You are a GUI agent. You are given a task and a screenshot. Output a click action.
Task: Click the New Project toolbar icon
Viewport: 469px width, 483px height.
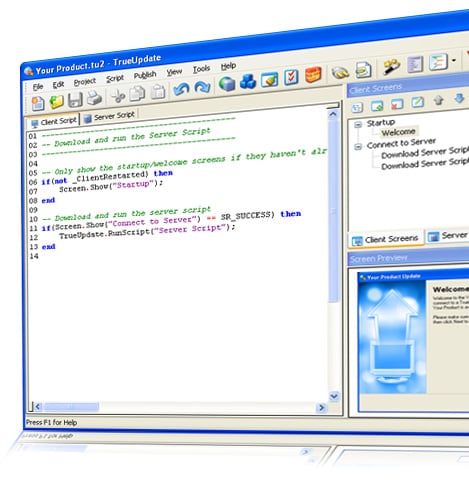38,103
